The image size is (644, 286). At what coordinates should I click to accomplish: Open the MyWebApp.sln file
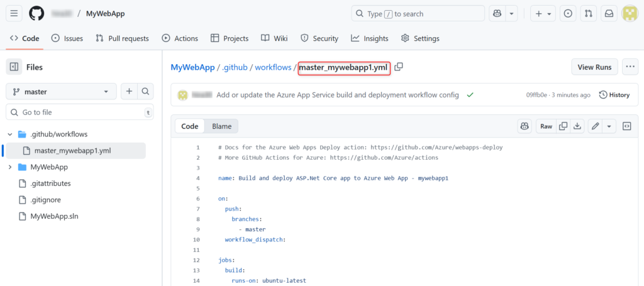(x=54, y=216)
